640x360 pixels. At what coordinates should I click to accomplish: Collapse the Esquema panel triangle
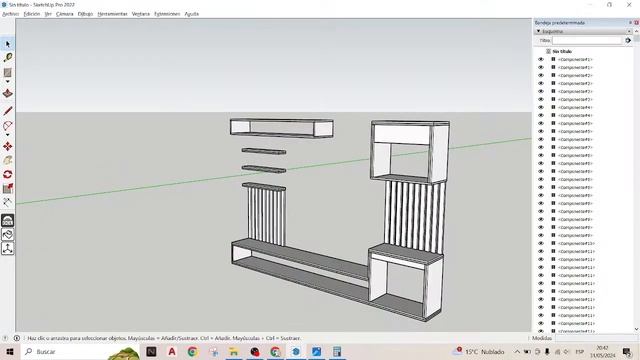click(x=538, y=31)
